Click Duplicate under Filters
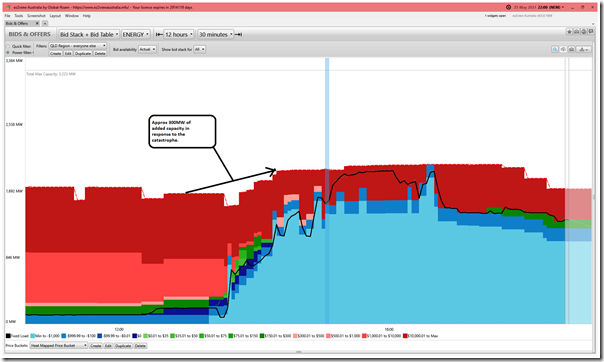The height and width of the screenshot is (362, 604). point(83,54)
